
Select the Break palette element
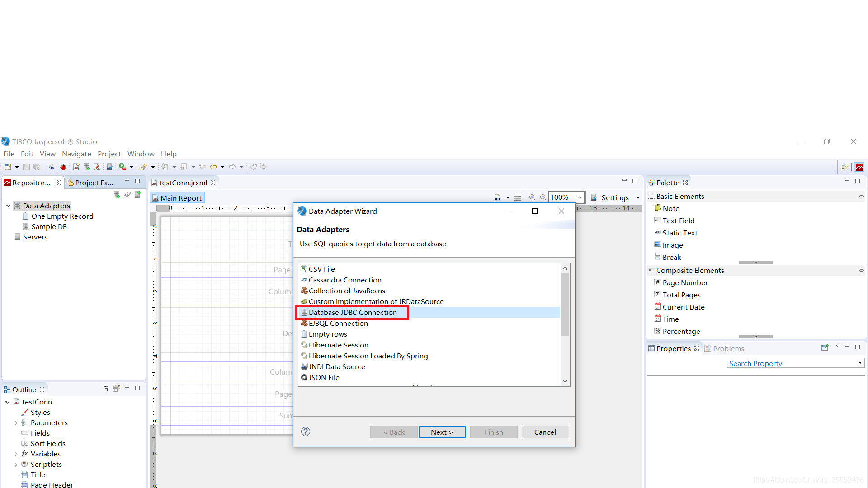[667, 257]
